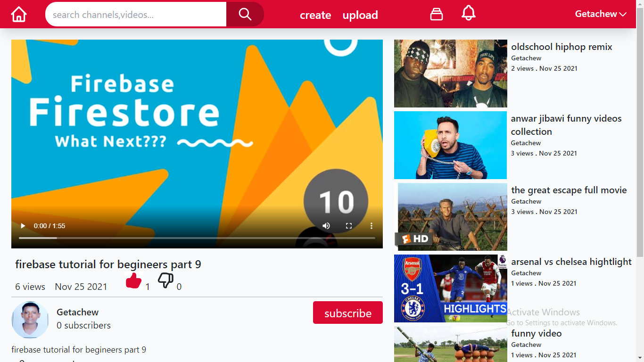This screenshot has height=362, width=644.
Task: Expand the Getachew account dropdown
Action: 601,14
